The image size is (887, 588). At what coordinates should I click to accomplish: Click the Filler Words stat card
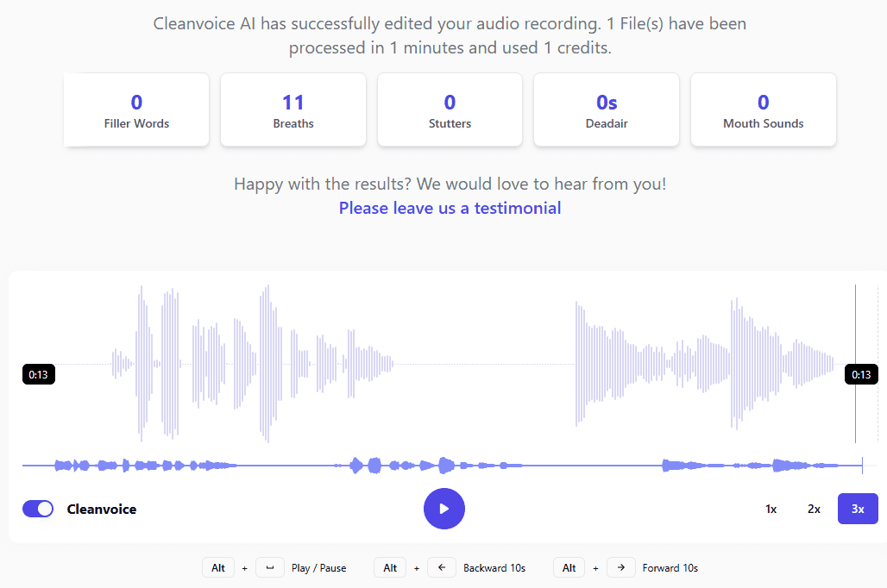136,110
